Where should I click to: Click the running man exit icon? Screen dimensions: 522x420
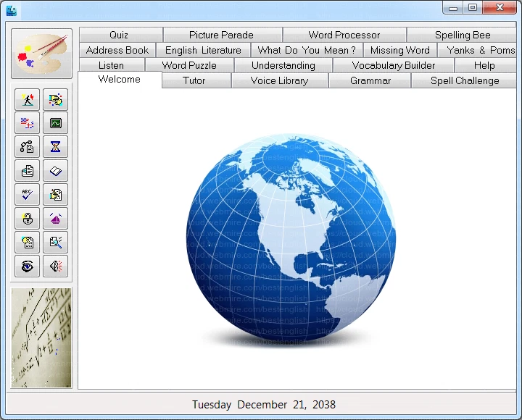(27, 99)
